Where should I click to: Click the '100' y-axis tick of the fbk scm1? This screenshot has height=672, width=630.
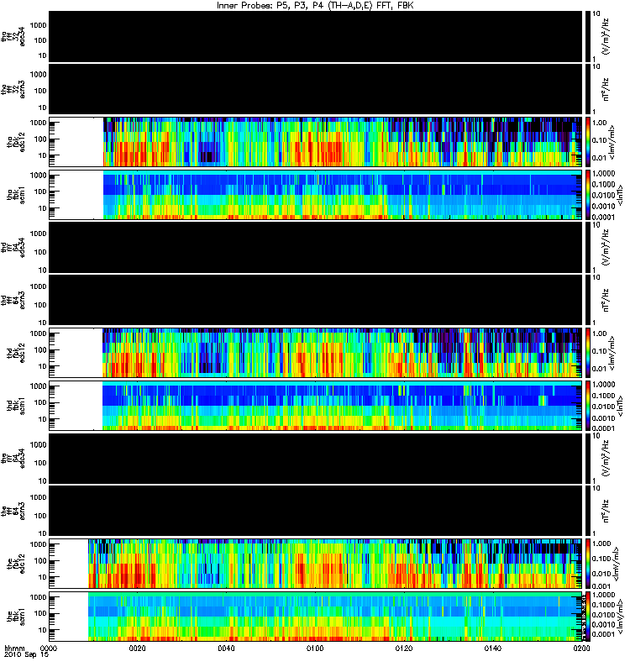[40, 614]
